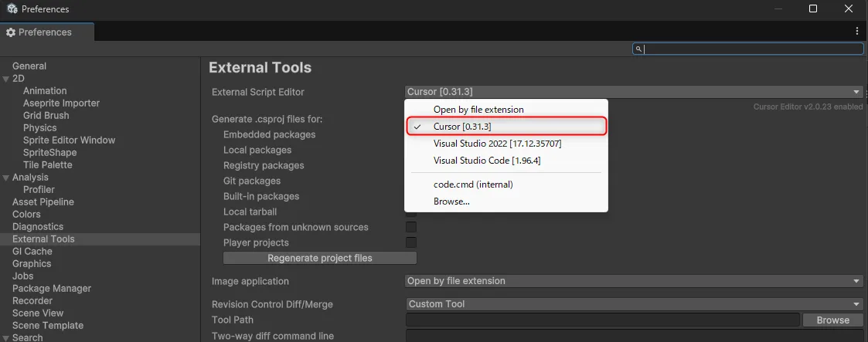Viewport: 868px width, 342px height.
Task: Open Tile Palette preferences
Action: coord(48,164)
